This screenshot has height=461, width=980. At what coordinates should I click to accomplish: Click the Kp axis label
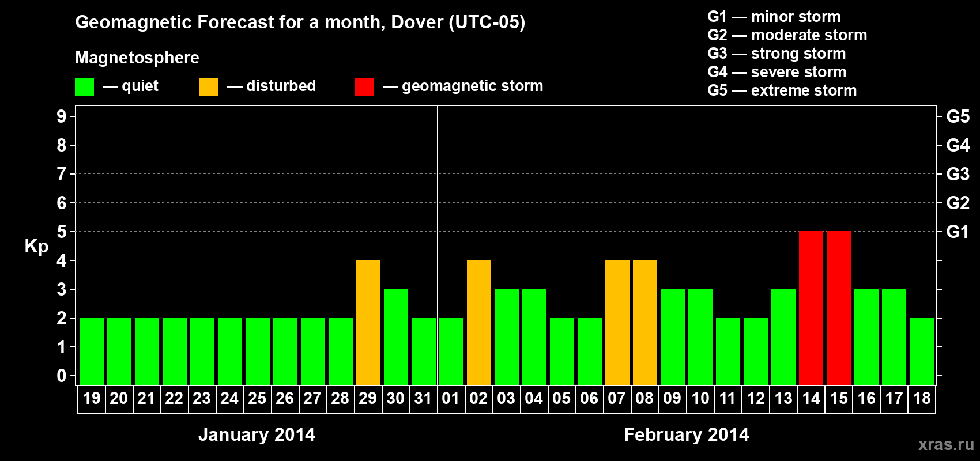click(x=36, y=247)
